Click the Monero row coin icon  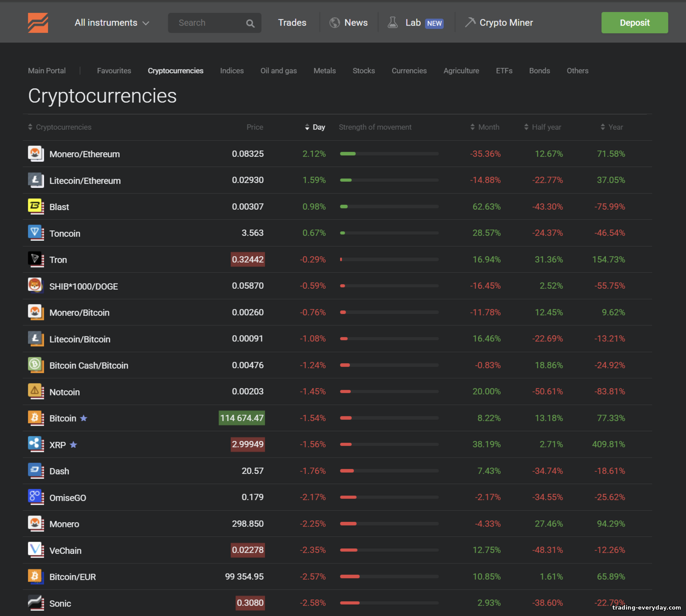click(x=36, y=524)
